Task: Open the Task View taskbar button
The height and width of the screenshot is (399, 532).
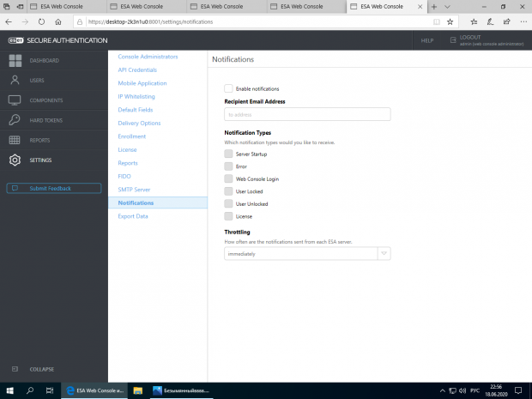Action: (50, 390)
